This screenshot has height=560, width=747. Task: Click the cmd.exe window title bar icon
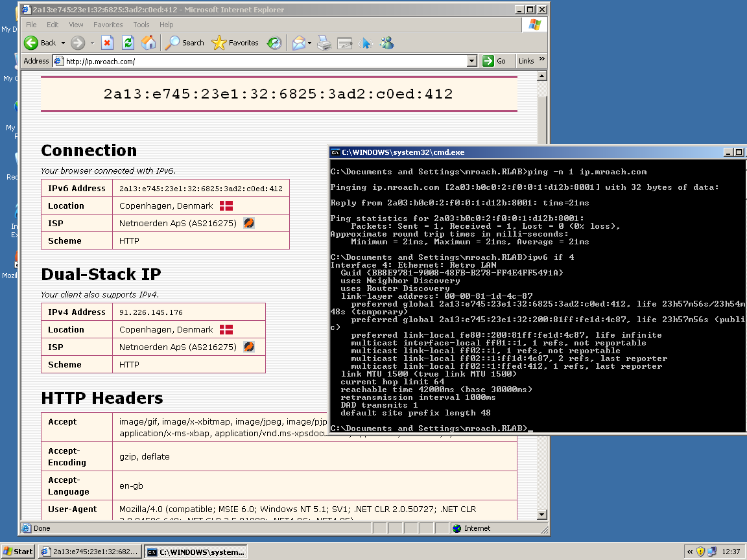335,152
